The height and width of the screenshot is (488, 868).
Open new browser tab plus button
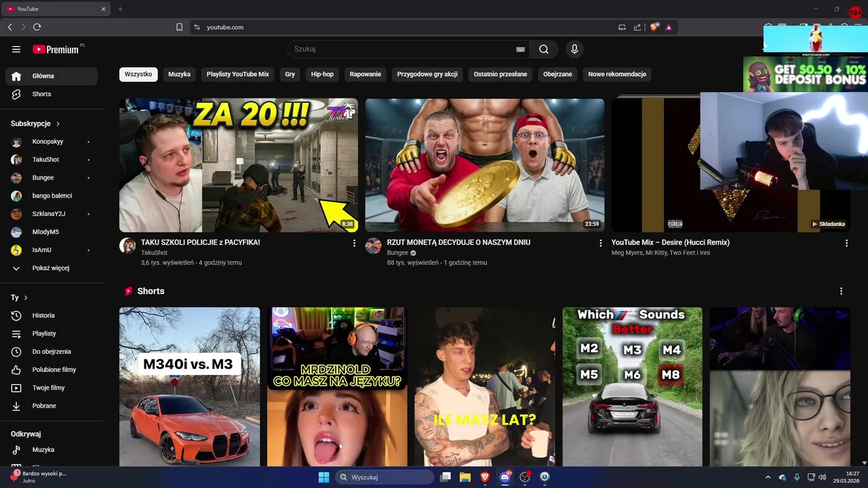click(120, 9)
